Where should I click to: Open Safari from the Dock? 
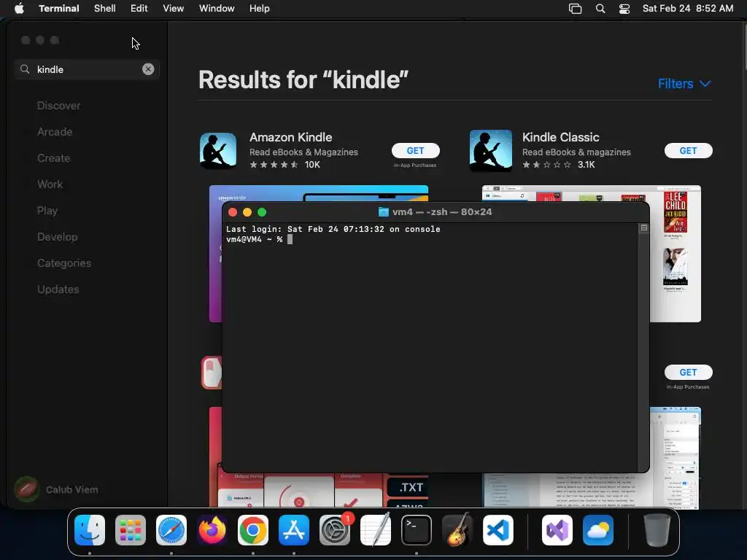click(171, 530)
